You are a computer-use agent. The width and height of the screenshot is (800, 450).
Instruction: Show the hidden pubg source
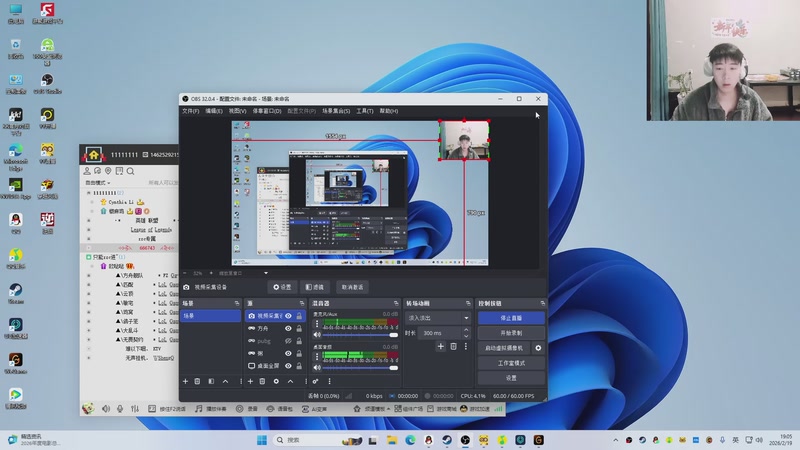tap(288, 341)
